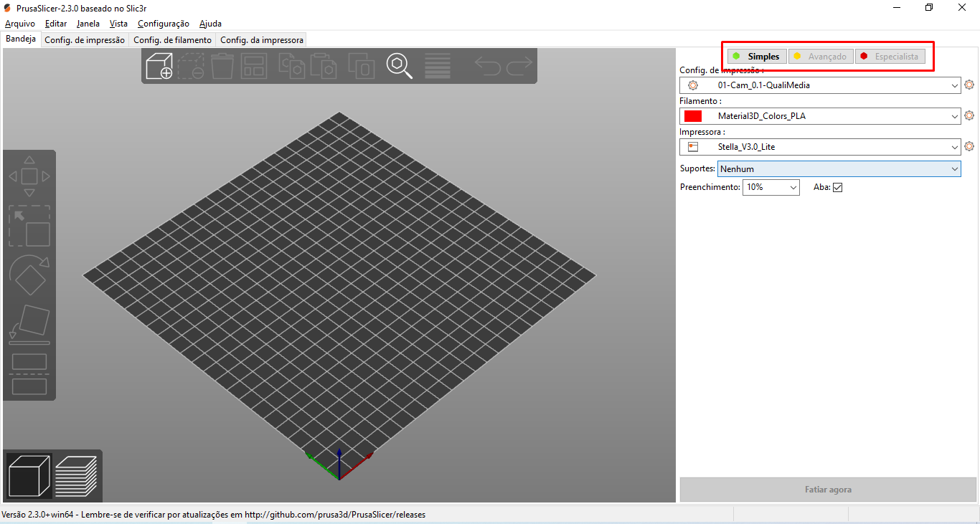Click the Preenchimento label
This screenshot has height=524, width=980.
coord(710,187)
